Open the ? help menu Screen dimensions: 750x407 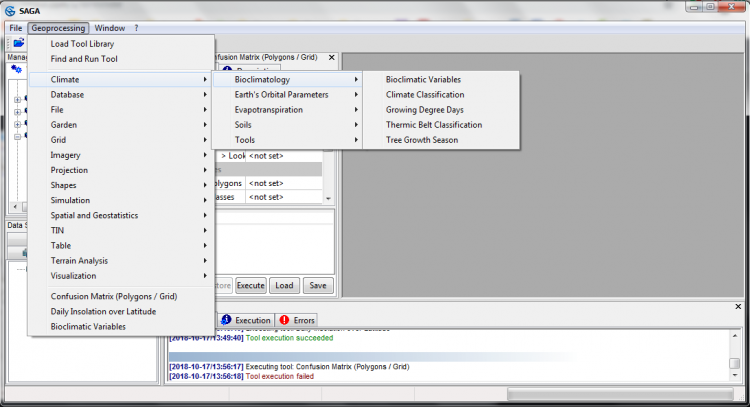(x=136, y=28)
